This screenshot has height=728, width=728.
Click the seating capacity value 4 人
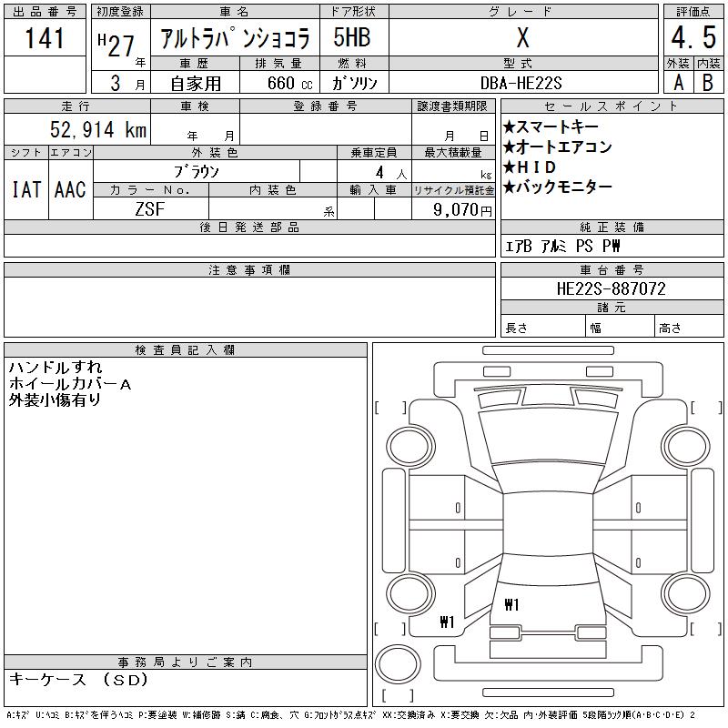pyautogui.click(x=390, y=173)
